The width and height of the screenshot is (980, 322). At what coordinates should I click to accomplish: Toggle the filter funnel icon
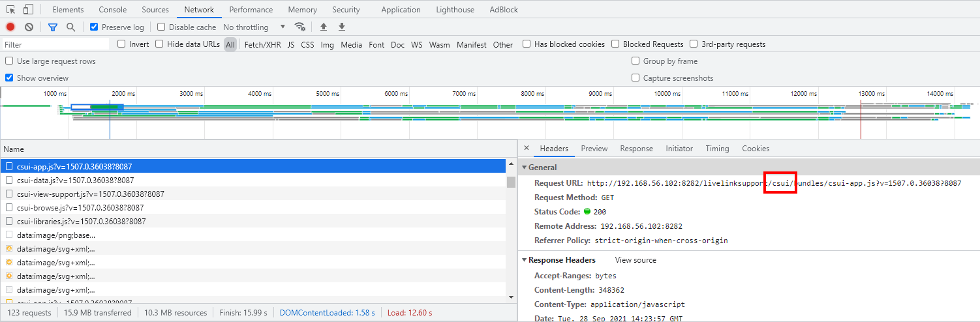click(x=53, y=27)
